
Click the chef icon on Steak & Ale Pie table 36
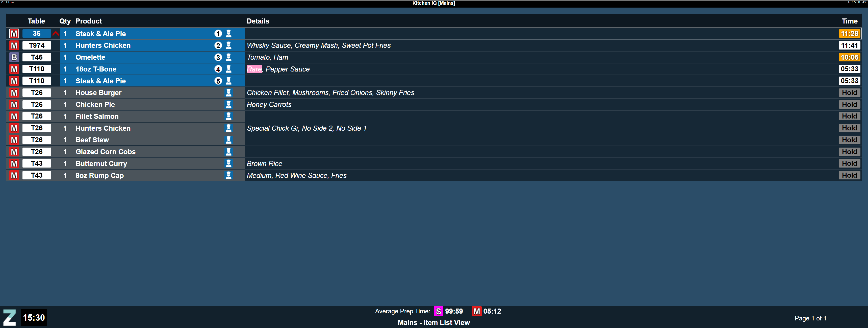(x=228, y=33)
